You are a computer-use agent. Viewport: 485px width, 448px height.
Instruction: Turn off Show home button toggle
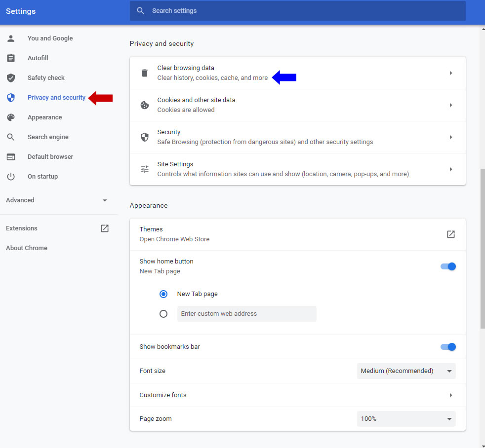pyautogui.click(x=448, y=266)
